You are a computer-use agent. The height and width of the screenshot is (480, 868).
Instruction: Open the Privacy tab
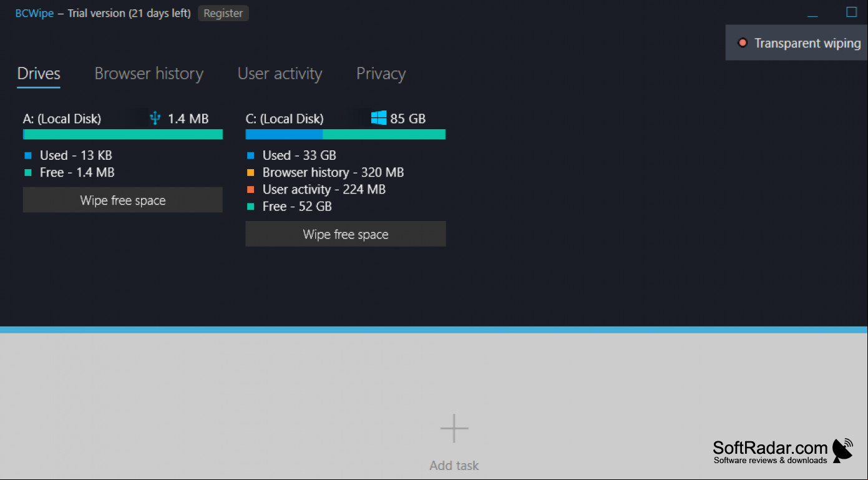point(381,74)
